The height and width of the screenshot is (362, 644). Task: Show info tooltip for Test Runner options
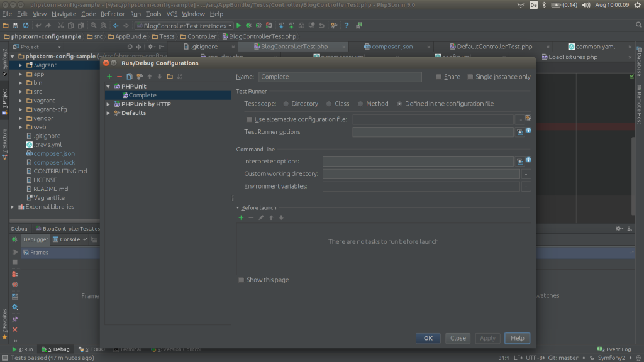[528, 131]
